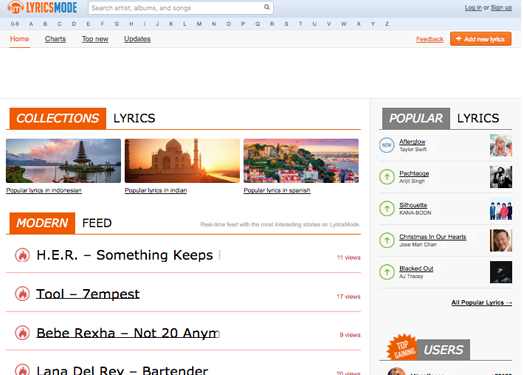Image resolution: width=523 pixels, height=375 pixels.
Task: Open Pachtaoge by Arijit Singh
Action: click(x=414, y=173)
